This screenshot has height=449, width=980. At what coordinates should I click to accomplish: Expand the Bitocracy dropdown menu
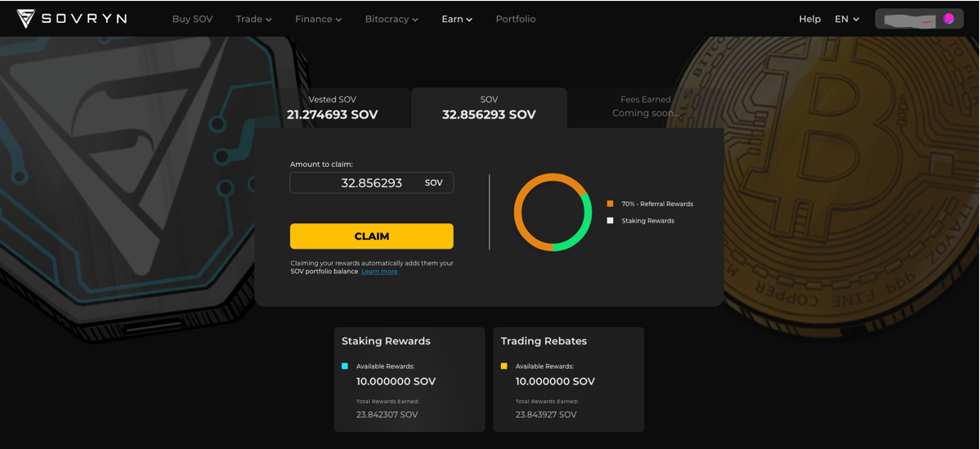pyautogui.click(x=392, y=20)
